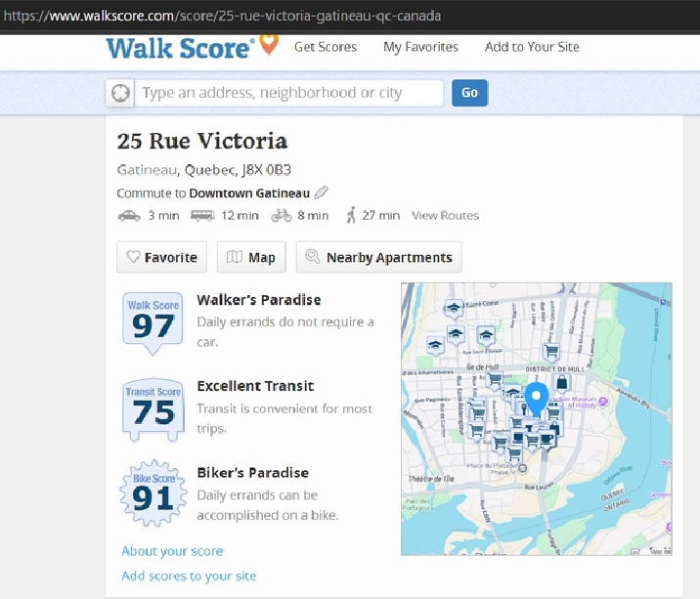Image resolution: width=700 pixels, height=599 pixels.
Task: Click the school marker near Sacré-Coeur
Action: [454, 309]
